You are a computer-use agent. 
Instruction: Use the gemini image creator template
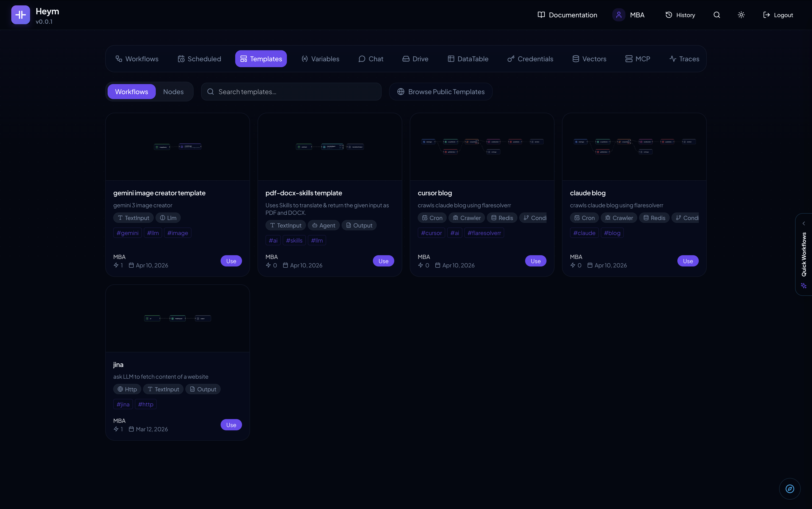point(231,261)
